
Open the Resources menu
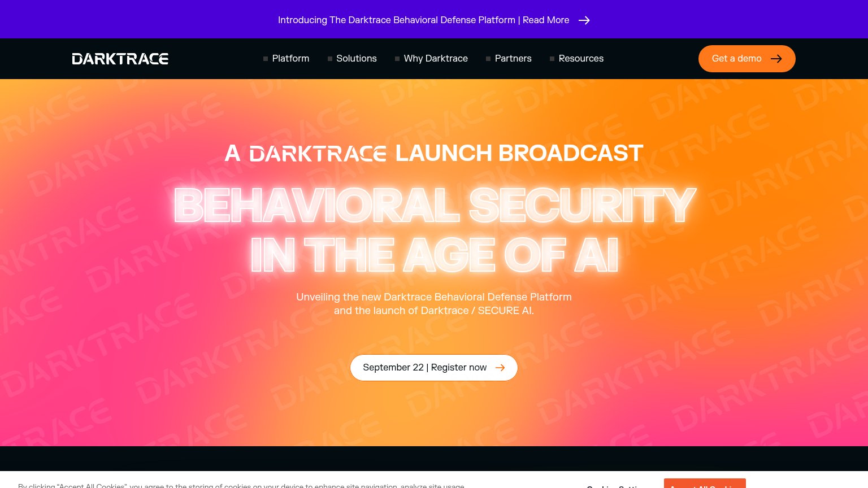click(x=576, y=58)
